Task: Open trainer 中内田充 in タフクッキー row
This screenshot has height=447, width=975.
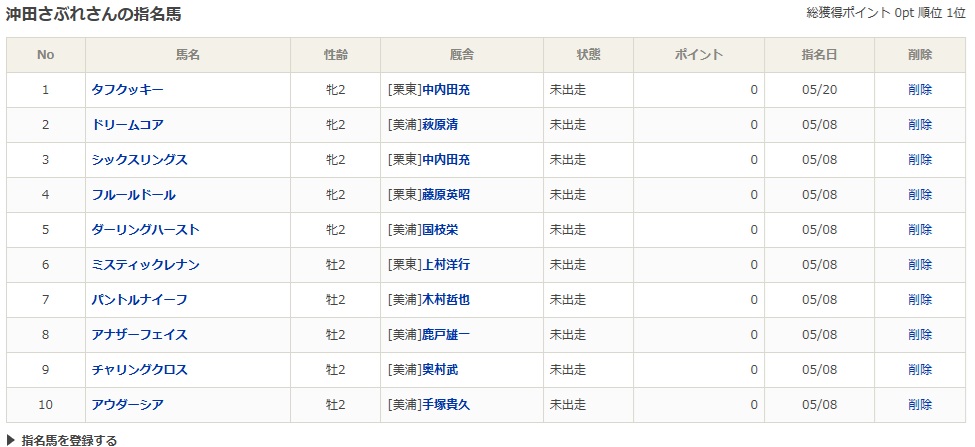Action: click(446, 90)
